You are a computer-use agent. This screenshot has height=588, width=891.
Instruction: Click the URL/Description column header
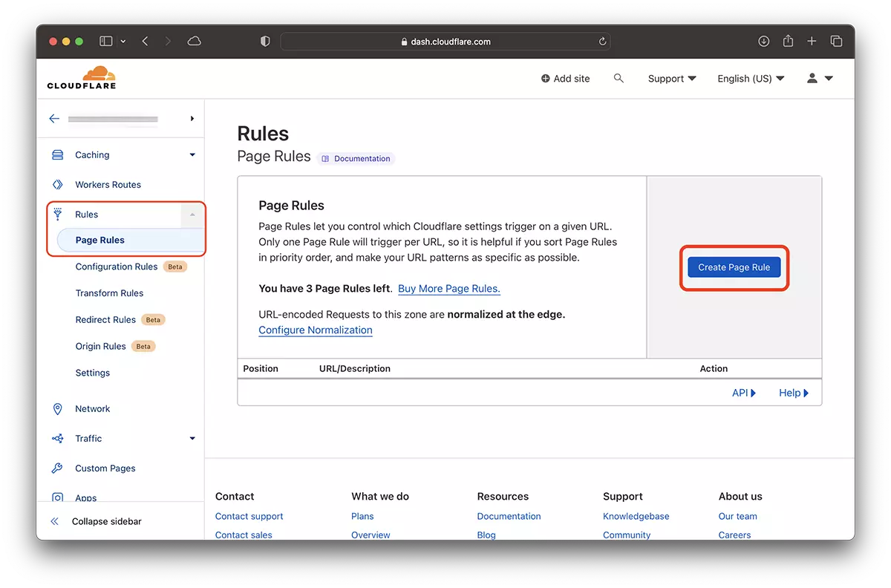point(355,368)
